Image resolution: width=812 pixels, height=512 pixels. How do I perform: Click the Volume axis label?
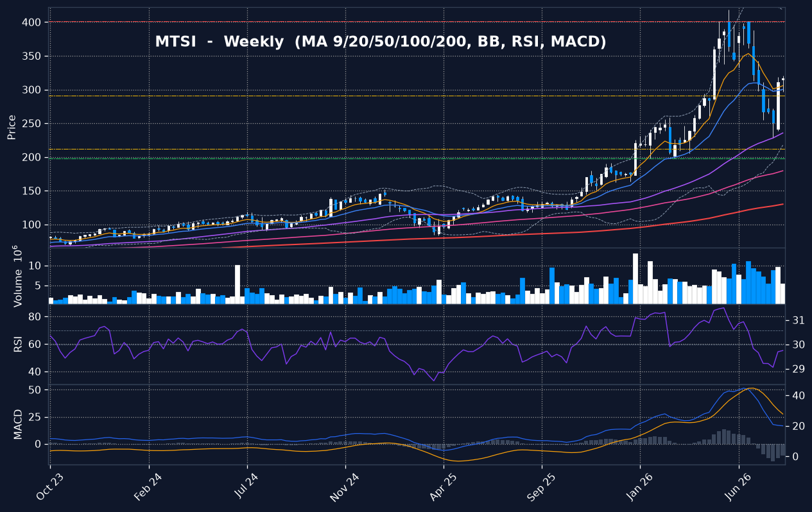click(x=18, y=276)
